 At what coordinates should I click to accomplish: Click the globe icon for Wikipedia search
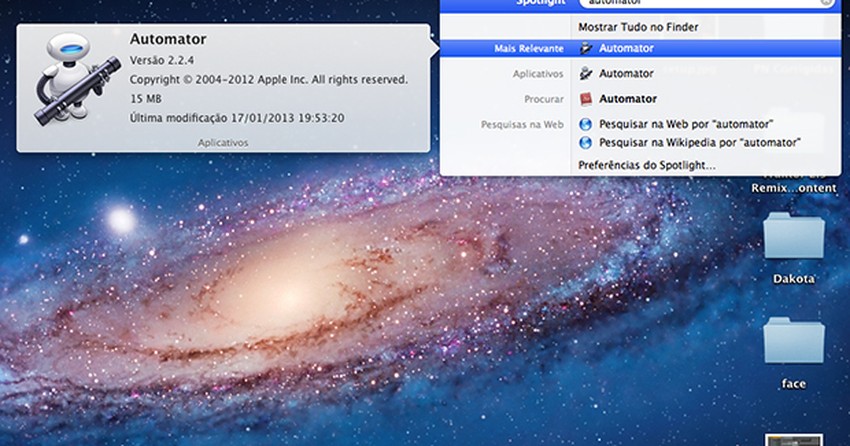(585, 143)
